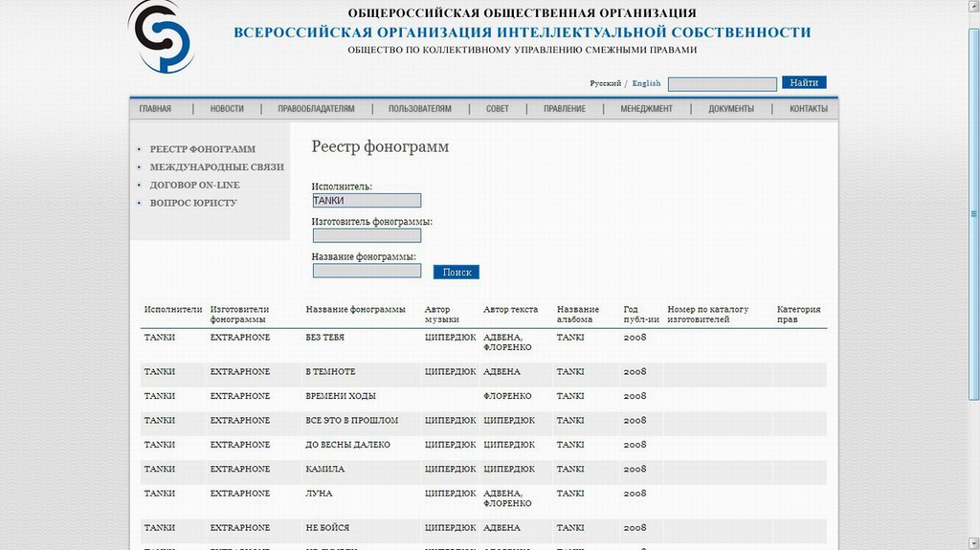
Task: Select the ЛУНА phonogram title
Action: (x=320, y=494)
